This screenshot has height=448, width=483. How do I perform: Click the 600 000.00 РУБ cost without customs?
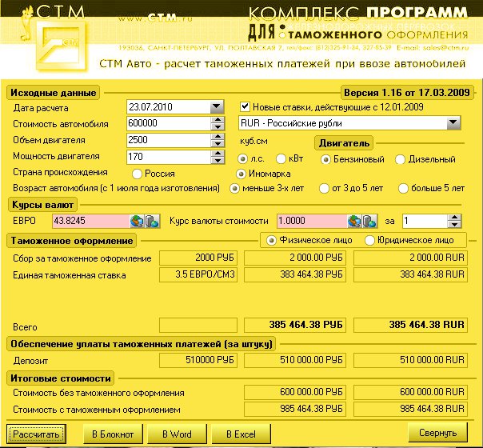tap(295, 392)
